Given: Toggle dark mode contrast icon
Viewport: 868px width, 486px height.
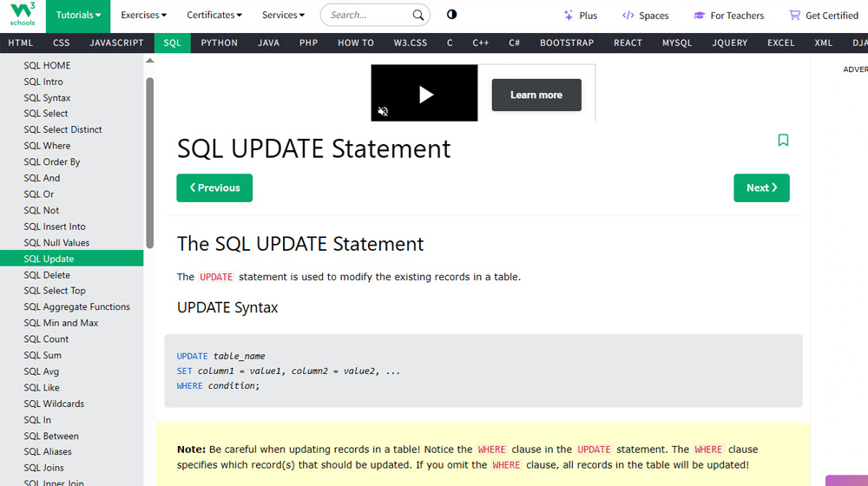Looking at the screenshot, I should [451, 15].
